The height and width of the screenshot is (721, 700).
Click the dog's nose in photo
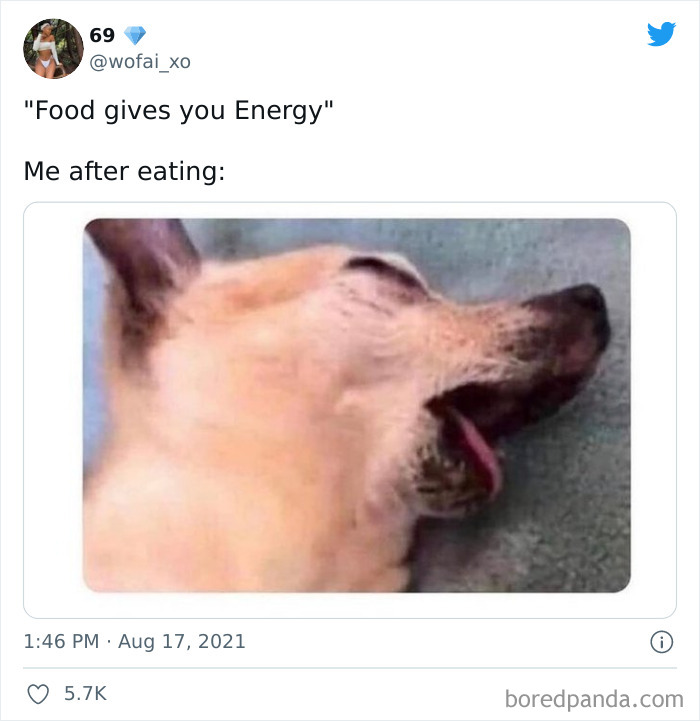[584, 317]
